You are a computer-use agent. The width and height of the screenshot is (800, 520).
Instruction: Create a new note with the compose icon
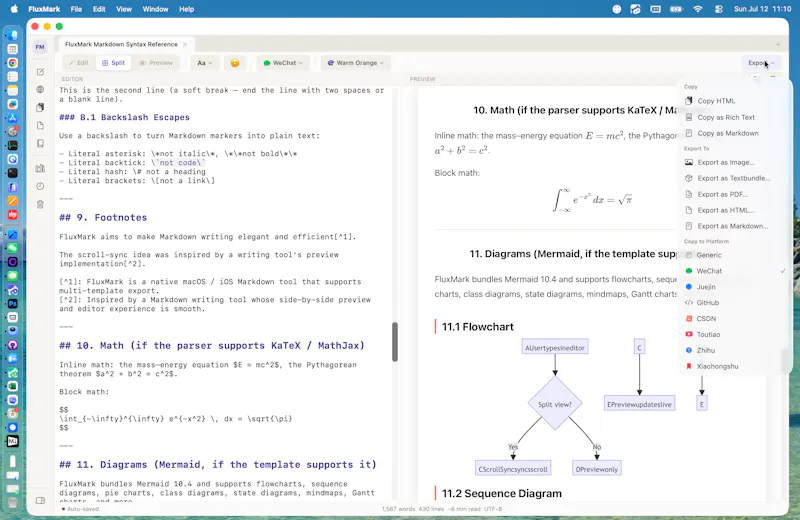(x=40, y=72)
